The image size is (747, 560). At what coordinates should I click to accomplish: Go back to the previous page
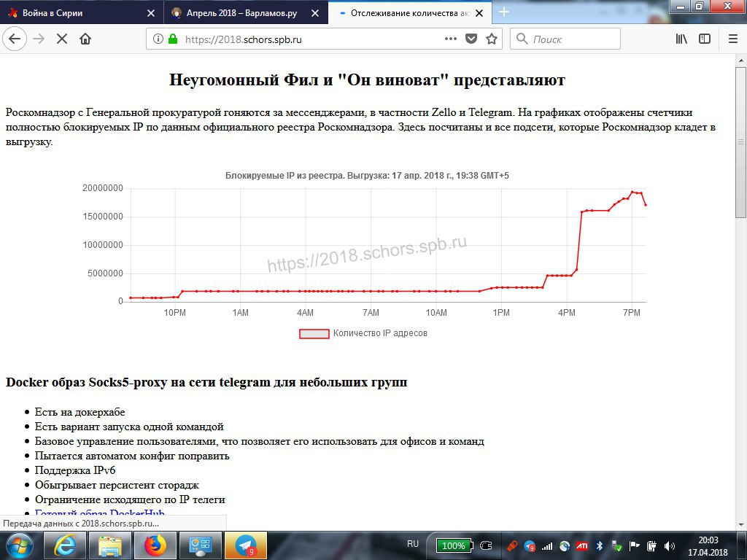click(15, 39)
